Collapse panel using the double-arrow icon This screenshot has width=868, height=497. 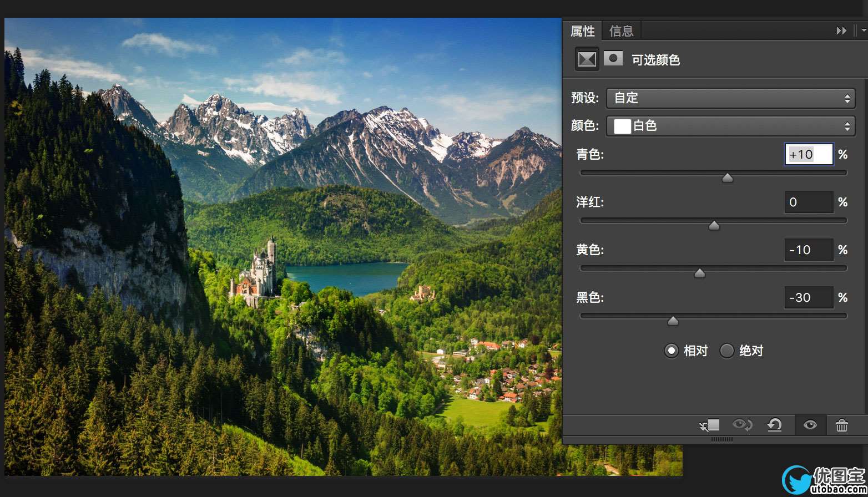click(841, 31)
